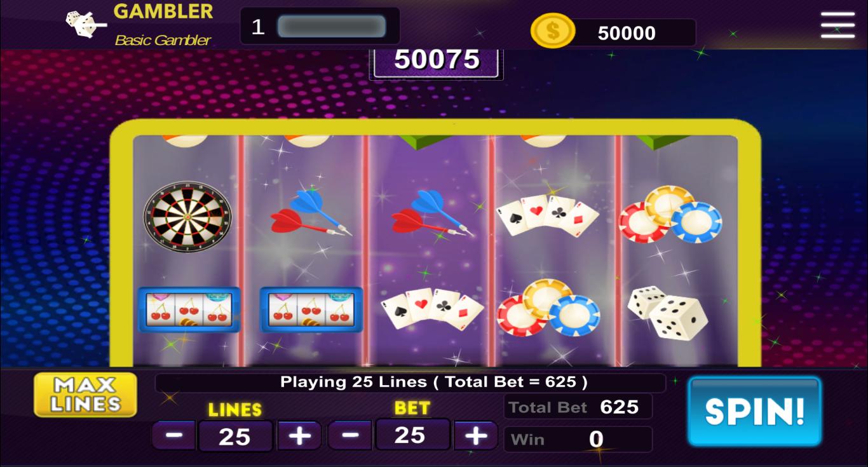Tap the Total Bet 625 display

578,407
